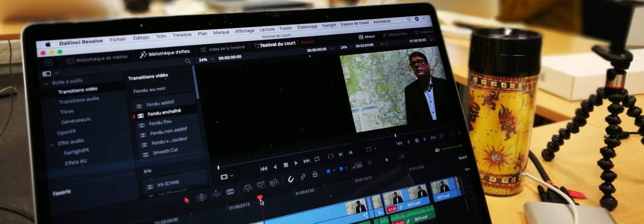Open the Lecture menu
The height and width of the screenshot is (224, 644).
point(267,30)
